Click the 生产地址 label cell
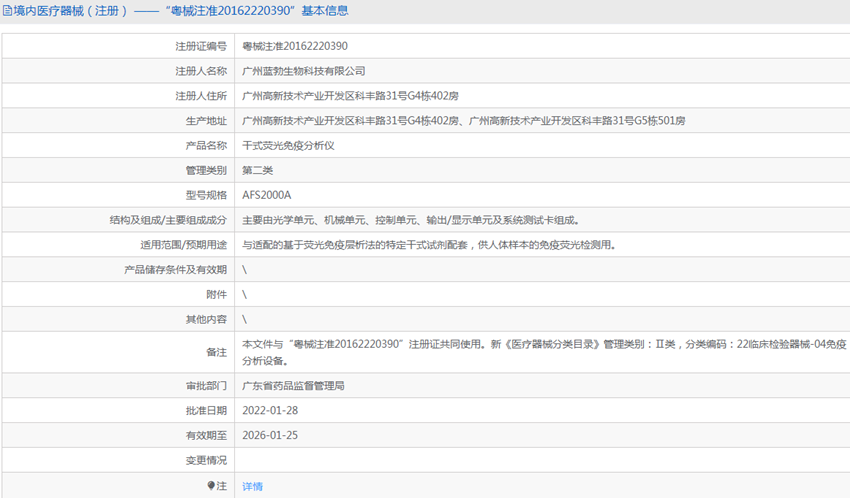The width and height of the screenshot is (850, 498). pyautogui.click(x=118, y=121)
